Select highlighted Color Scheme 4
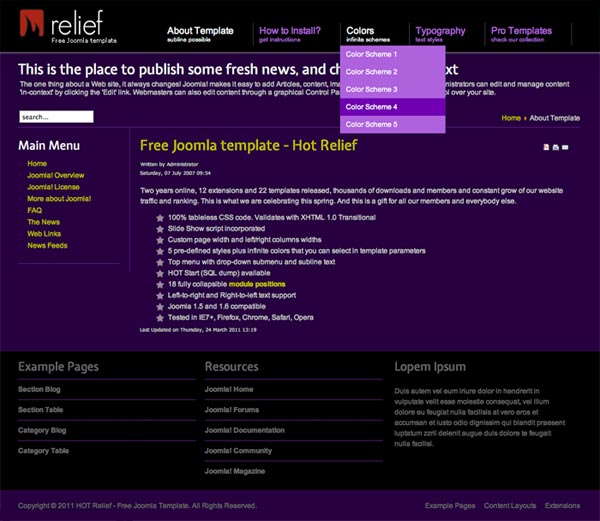This screenshot has height=521, width=600. click(x=393, y=107)
